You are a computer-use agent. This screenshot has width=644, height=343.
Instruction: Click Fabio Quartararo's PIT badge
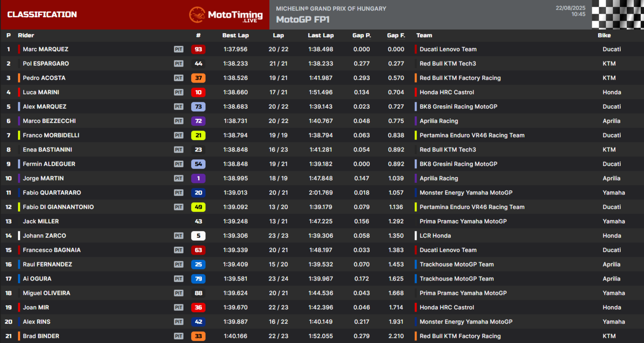[x=179, y=192]
